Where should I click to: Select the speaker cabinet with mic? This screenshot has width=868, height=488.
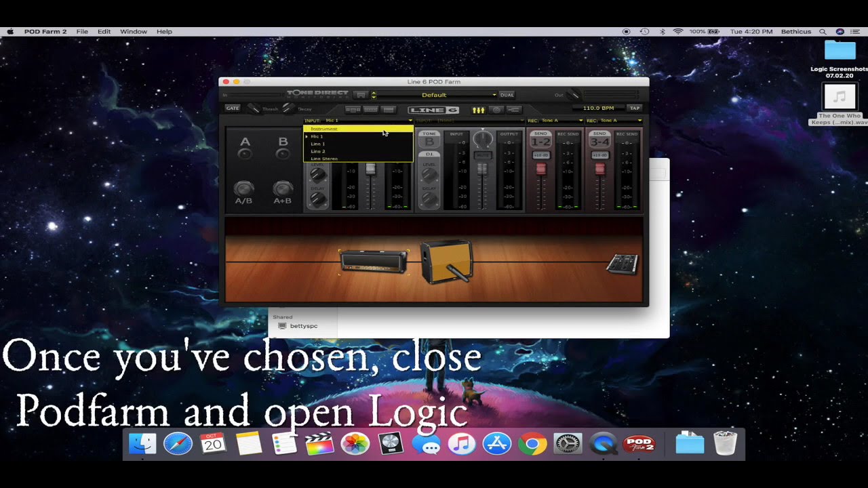(x=446, y=262)
